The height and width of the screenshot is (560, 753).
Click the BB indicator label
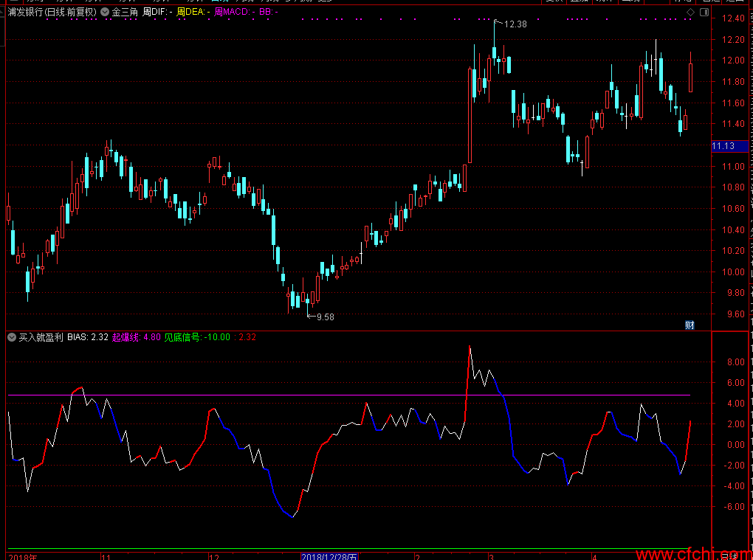click(268, 13)
